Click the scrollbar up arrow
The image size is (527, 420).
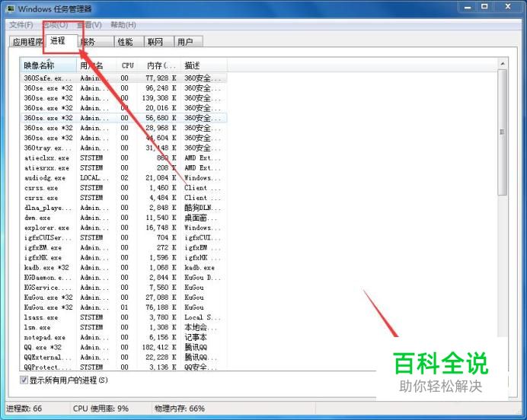click(x=503, y=64)
